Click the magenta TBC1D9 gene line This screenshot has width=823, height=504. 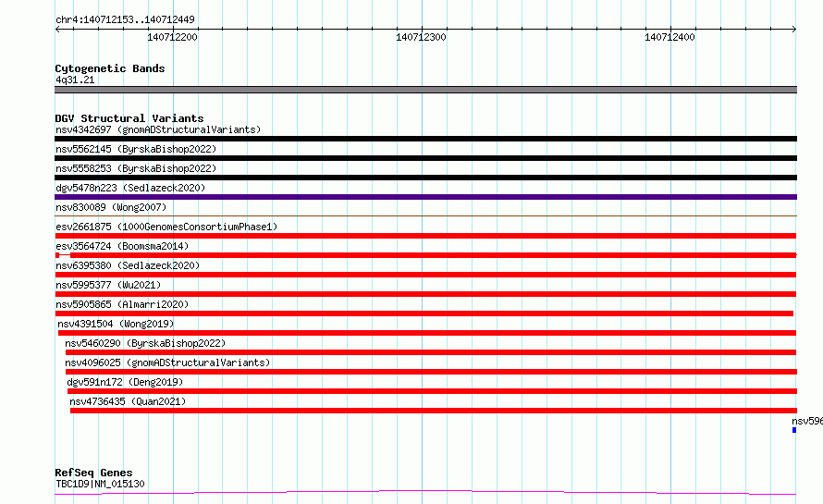[425, 492]
